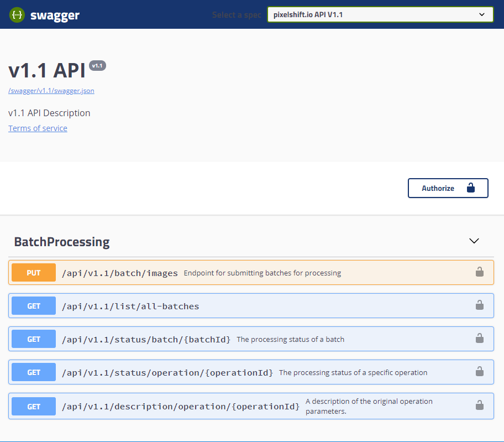Viewport: 504px width, 442px height.
Task: Click the lock icon on the description/operation row
Action: [x=480, y=405]
